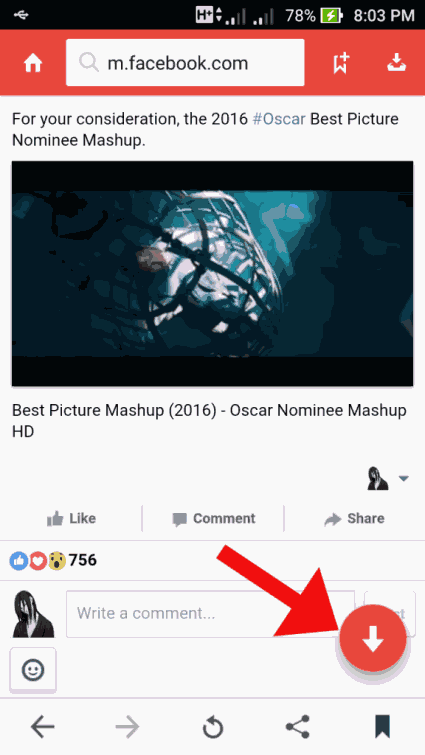The height and width of the screenshot is (755, 425).
Task: Like the Oscar mashup post
Action: pyautogui.click(x=71, y=519)
